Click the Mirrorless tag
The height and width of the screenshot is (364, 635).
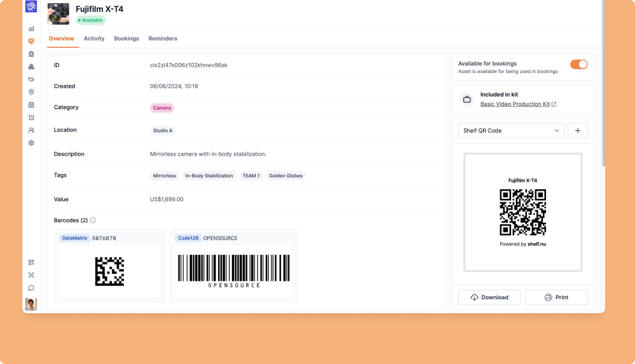[x=165, y=176]
